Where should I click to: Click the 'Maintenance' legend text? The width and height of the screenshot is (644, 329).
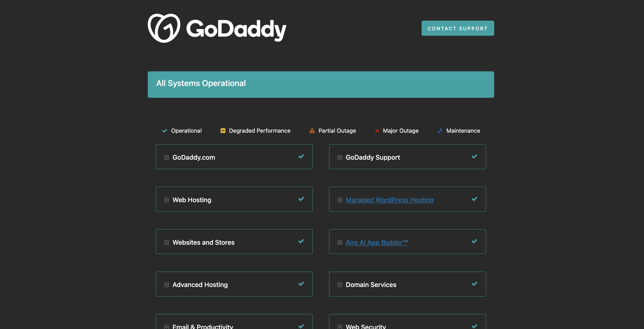tap(463, 131)
